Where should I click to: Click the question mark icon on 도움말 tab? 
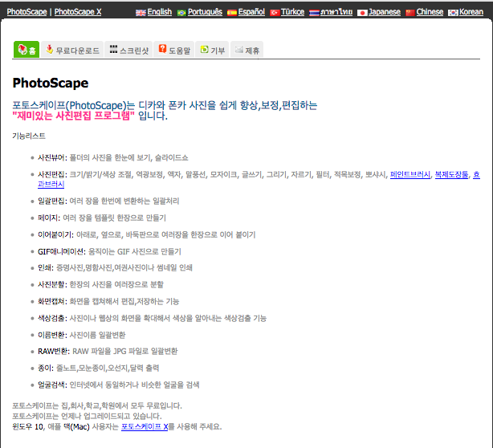tap(162, 49)
